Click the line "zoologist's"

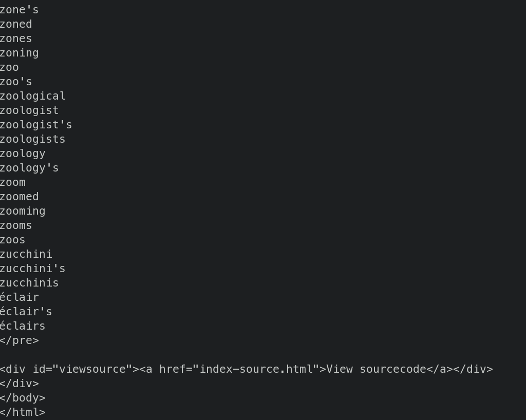coord(36,125)
